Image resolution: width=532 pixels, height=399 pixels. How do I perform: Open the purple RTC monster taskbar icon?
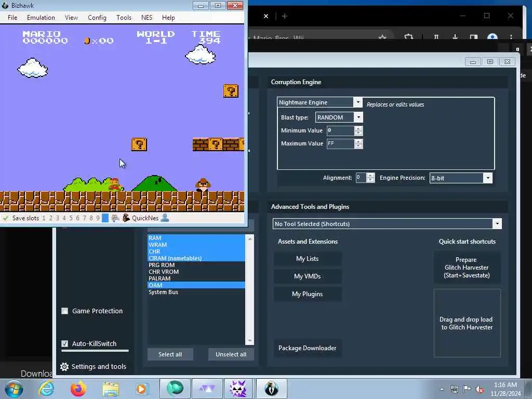(237, 389)
